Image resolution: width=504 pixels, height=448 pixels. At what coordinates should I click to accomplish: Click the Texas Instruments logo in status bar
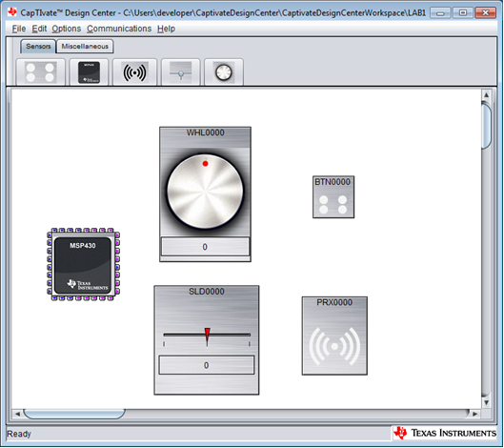(x=445, y=433)
